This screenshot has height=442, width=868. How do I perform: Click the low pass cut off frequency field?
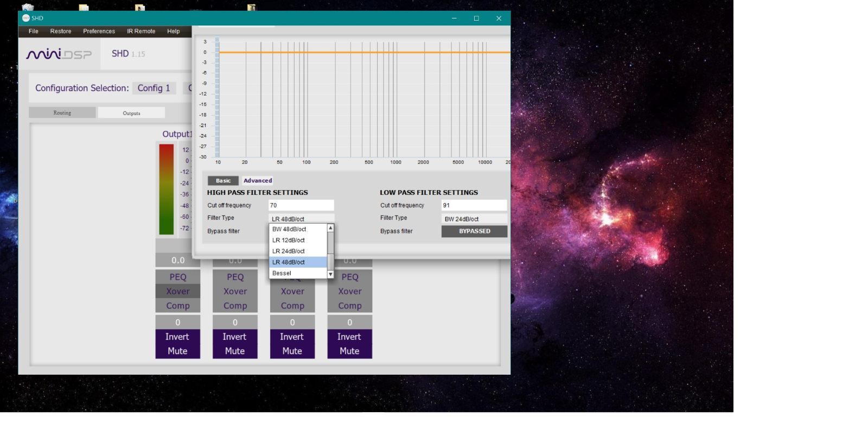point(474,205)
